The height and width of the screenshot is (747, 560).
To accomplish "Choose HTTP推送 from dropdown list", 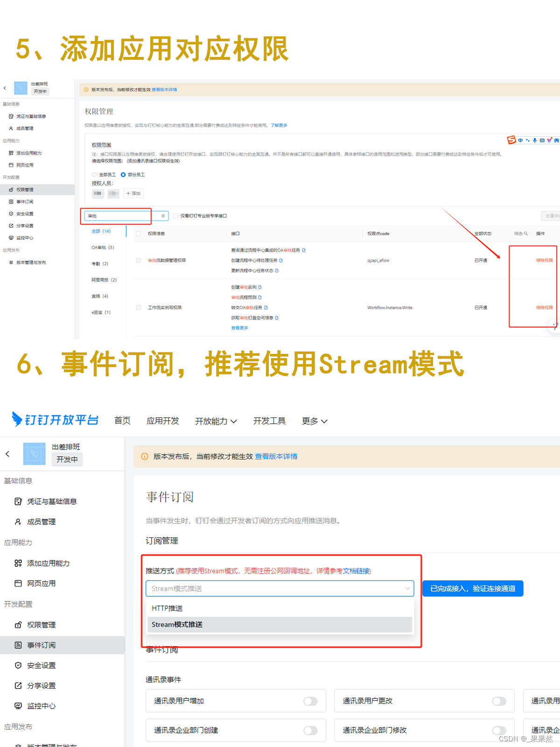I will tap(280, 608).
